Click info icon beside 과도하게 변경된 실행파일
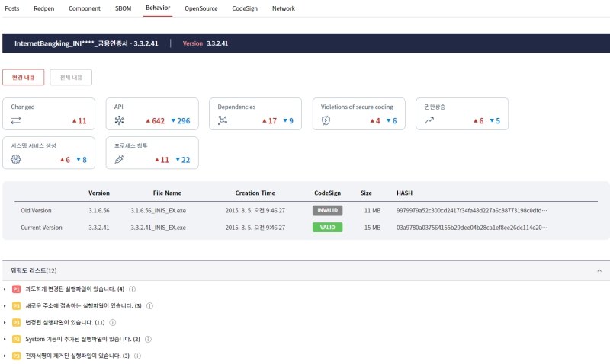Image resolution: width=610 pixels, height=364 pixels. 132,289
